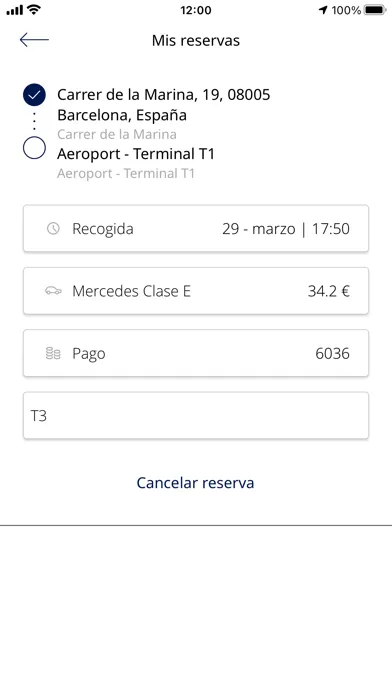Tap the Wi-Fi icon in status bar
The height and width of the screenshot is (696, 392).
tap(33, 9)
